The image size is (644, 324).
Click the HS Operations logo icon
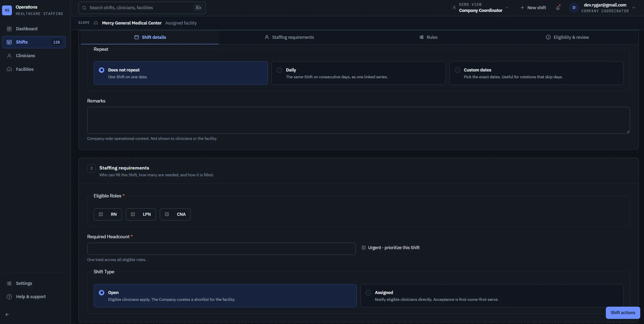click(7, 10)
